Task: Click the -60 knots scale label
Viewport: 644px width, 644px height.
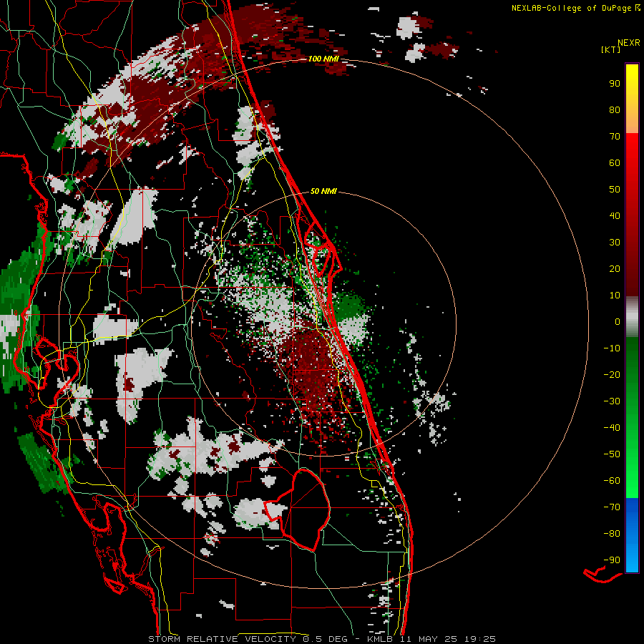Action: click(x=612, y=481)
